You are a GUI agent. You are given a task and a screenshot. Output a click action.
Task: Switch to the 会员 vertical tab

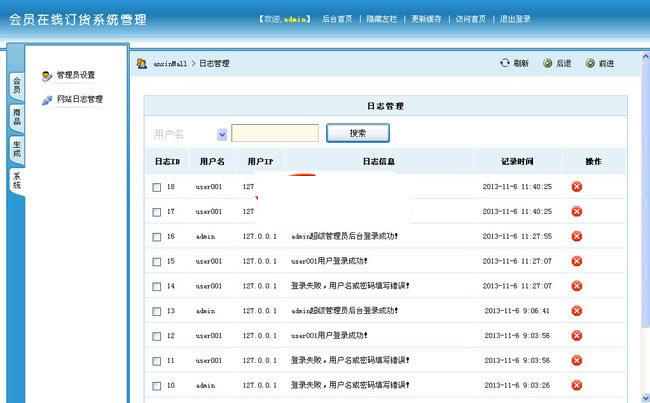(x=16, y=85)
